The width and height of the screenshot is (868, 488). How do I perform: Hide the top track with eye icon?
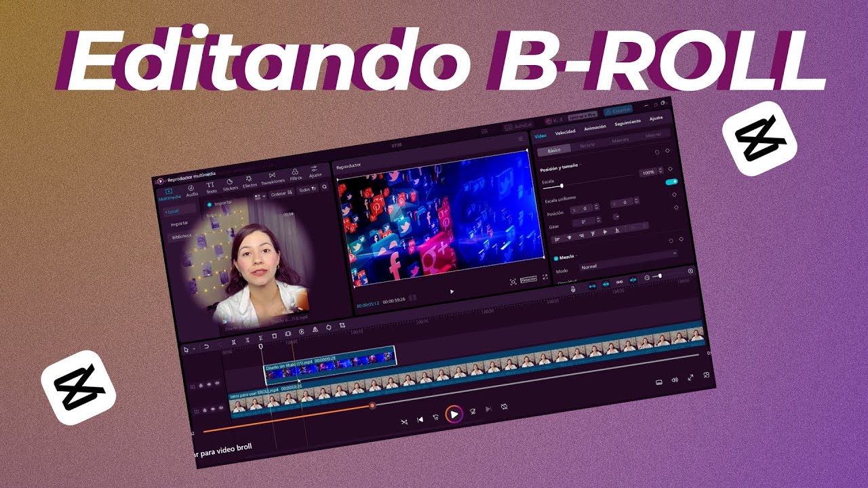click(209, 384)
